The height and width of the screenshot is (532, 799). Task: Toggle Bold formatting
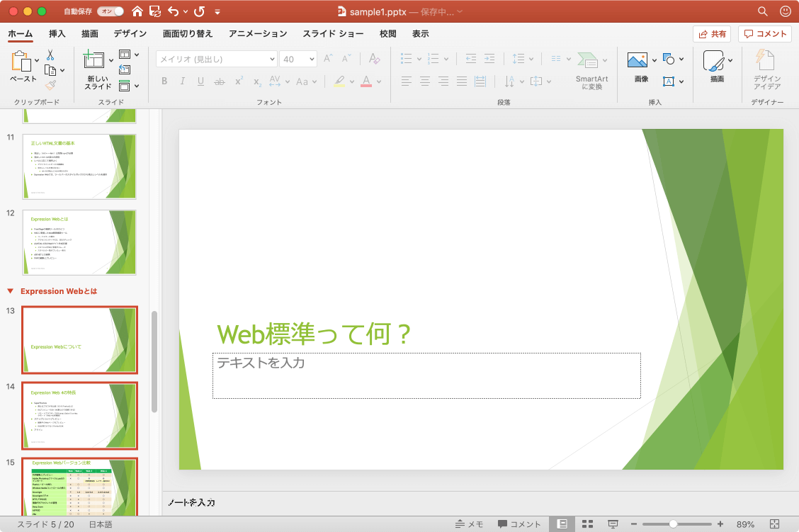[164, 81]
